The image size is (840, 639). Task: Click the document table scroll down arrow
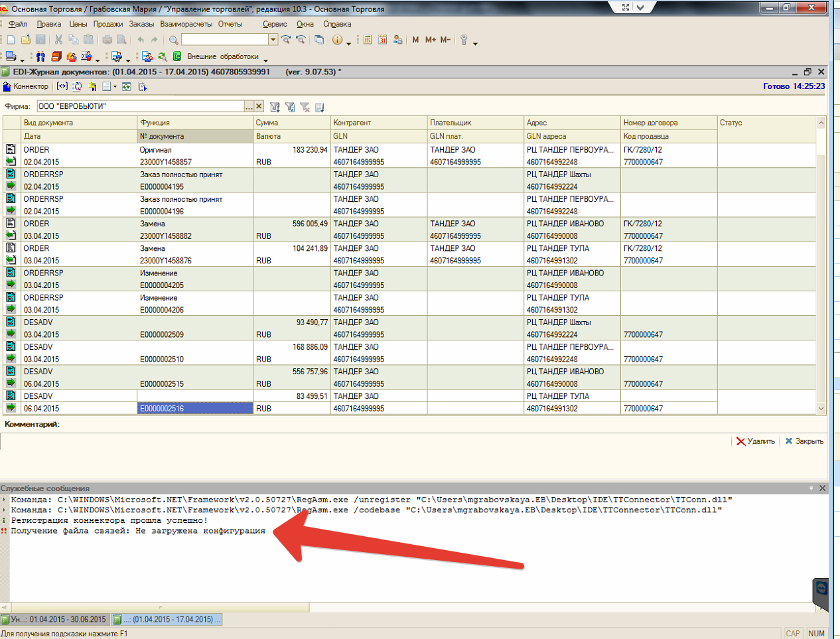(x=821, y=409)
